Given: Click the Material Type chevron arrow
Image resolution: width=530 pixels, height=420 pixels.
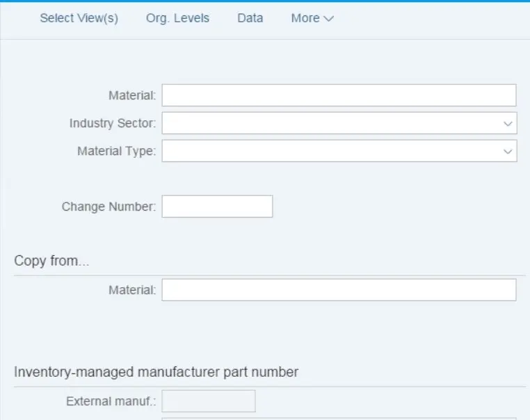Looking at the screenshot, I should pyautogui.click(x=508, y=152).
